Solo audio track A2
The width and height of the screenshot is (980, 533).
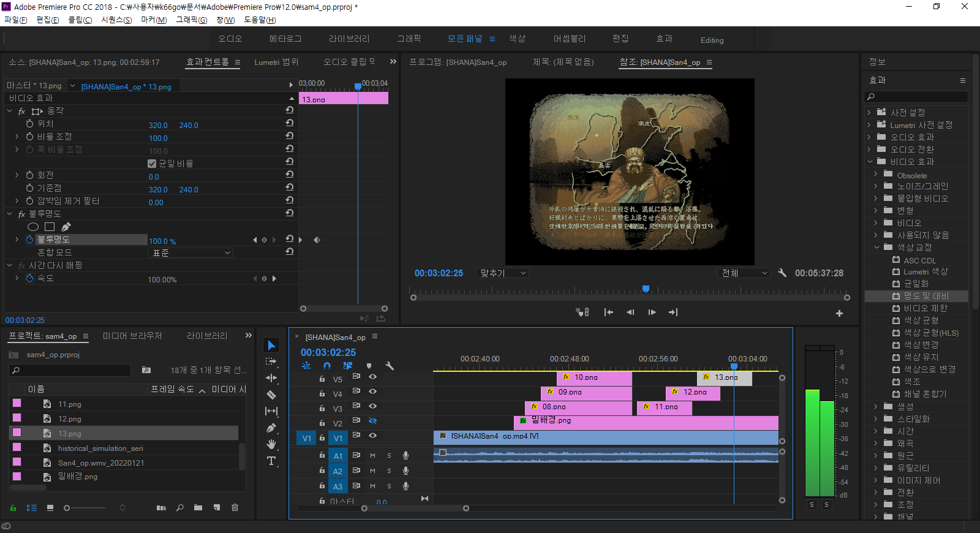click(389, 471)
